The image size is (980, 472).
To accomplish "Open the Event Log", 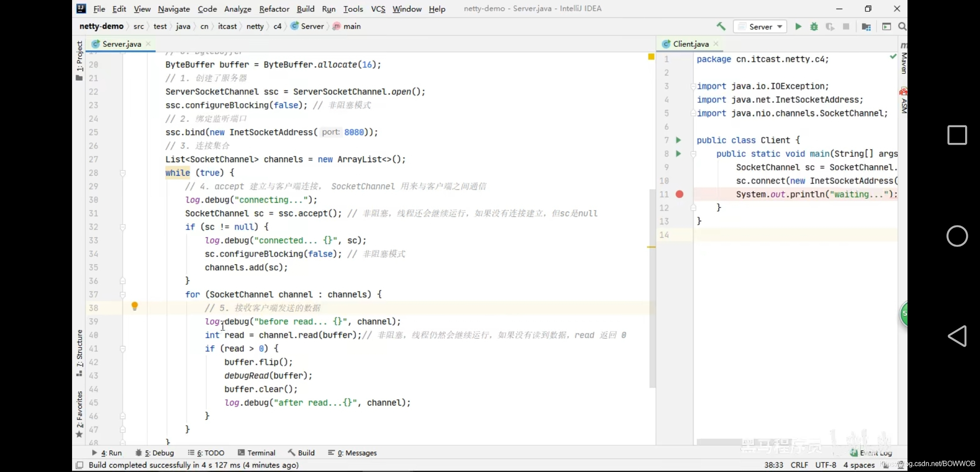I will point(871,453).
